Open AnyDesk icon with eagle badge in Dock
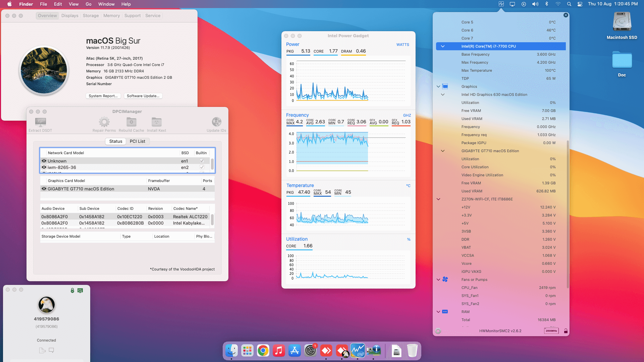644x362 pixels. (342, 351)
